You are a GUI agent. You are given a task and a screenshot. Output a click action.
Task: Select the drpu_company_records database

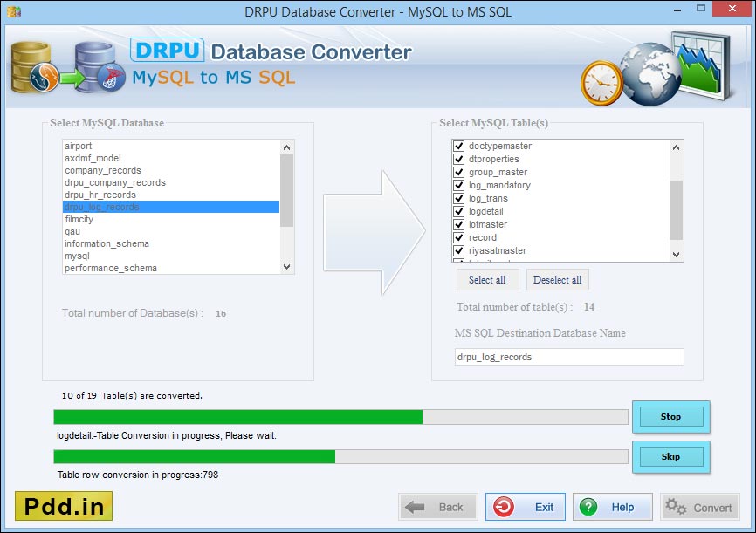(x=171, y=182)
